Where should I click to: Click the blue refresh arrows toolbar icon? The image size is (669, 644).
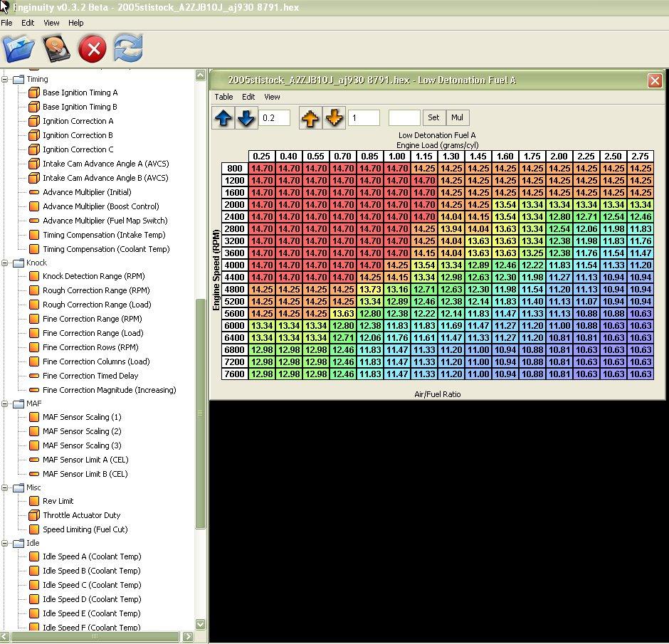pyautogui.click(x=129, y=49)
